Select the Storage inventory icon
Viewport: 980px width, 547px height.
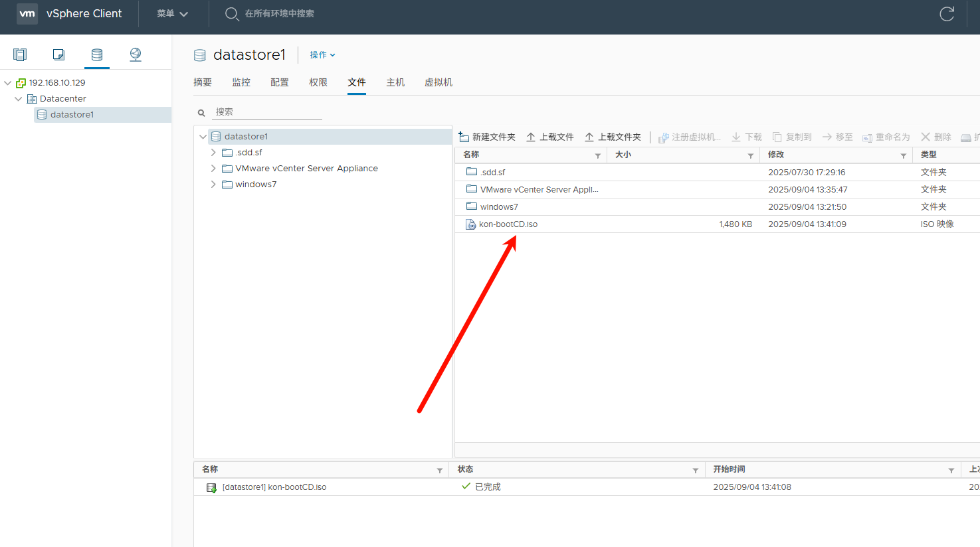click(97, 54)
